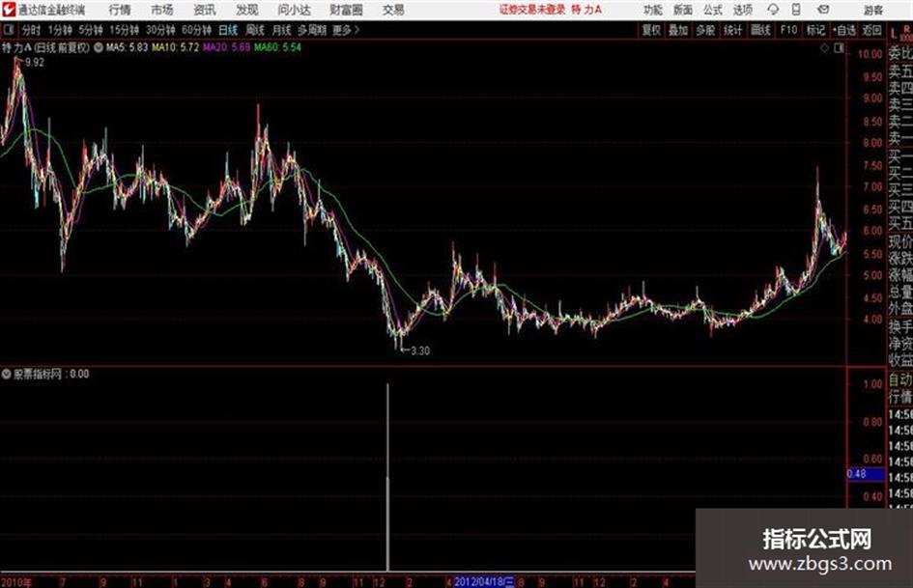Click the 画线 toolbar button
913x588 pixels.
click(760, 30)
